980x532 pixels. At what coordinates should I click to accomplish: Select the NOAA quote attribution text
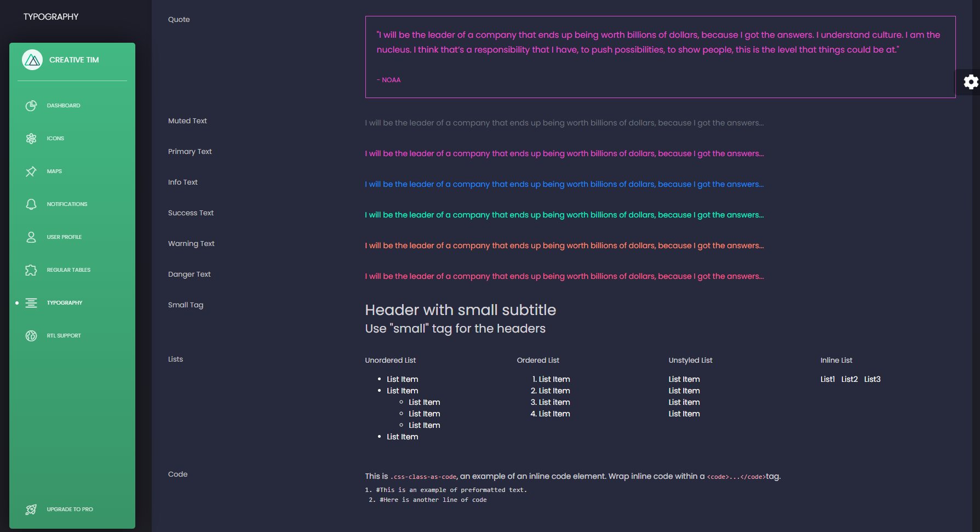click(389, 79)
